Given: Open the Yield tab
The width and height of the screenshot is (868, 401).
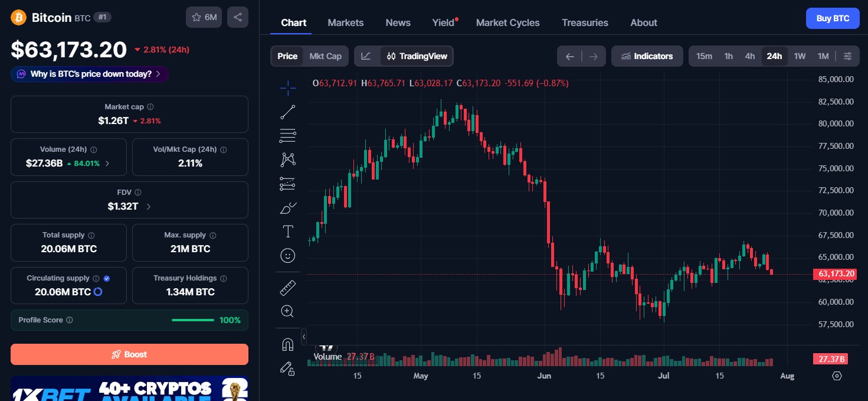Looking at the screenshot, I should [x=444, y=22].
